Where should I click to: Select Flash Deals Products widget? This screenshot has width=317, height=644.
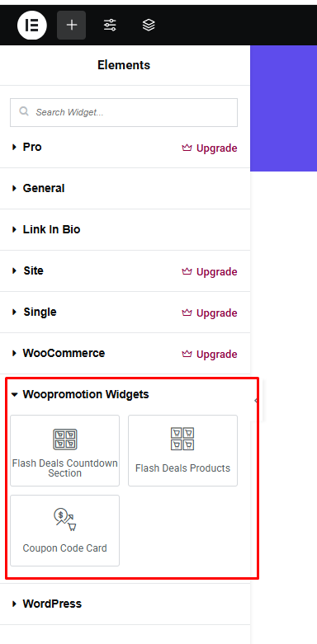click(x=183, y=450)
